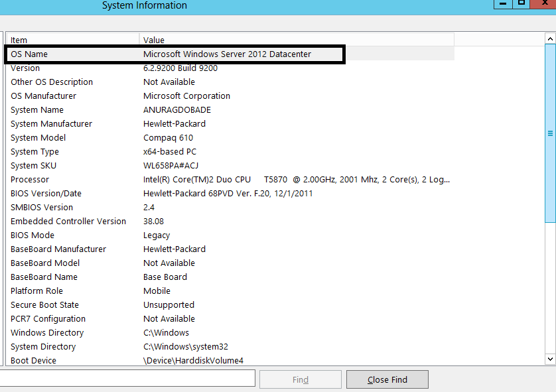This screenshot has width=556, height=392.
Task: Click the value Unsupported
Action: click(x=169, y=305)
